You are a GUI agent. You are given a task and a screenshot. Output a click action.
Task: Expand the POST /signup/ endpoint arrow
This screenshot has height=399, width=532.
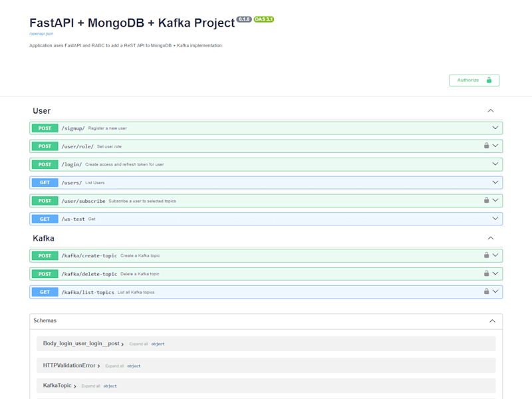(495, 128)
